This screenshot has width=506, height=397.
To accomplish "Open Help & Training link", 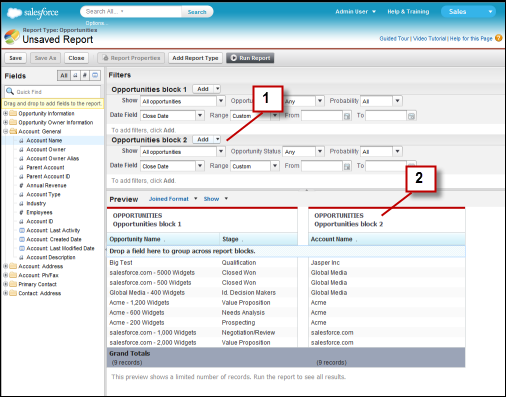I will coord(408,12).
